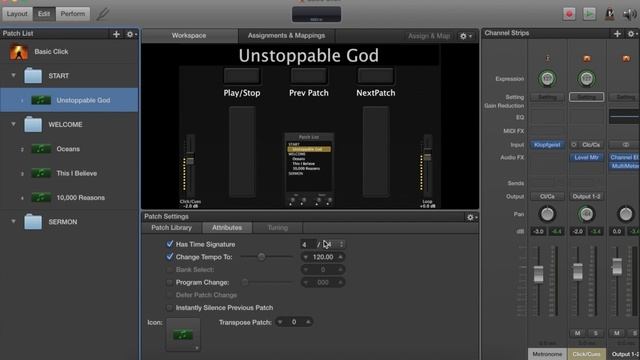Open the Level Mtr audio effect slot
This screenshot has height=360, width=640.
(x=586, y=157)
